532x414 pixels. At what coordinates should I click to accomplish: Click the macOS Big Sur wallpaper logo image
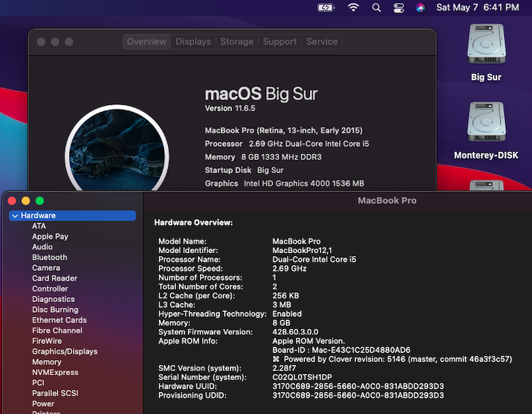pos(117,149)
